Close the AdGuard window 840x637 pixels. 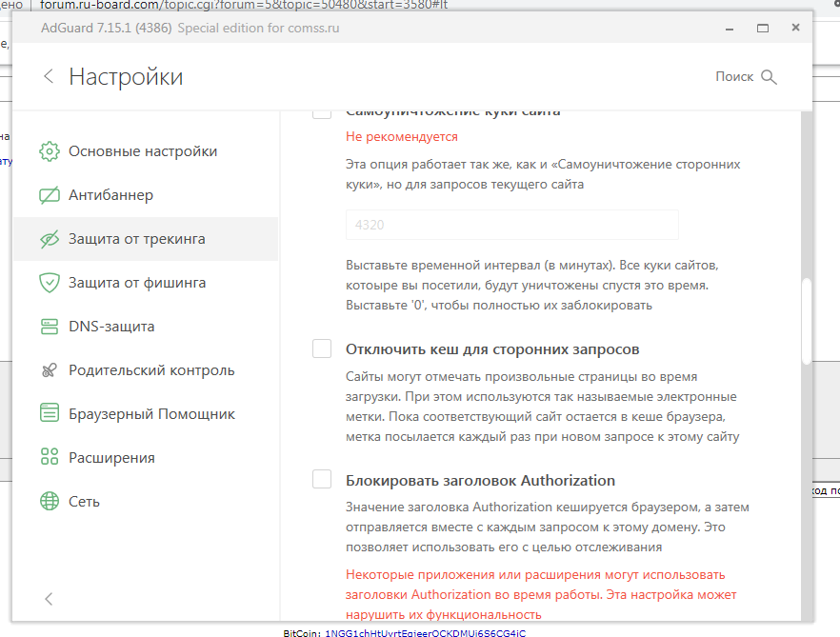coord(795,28)
